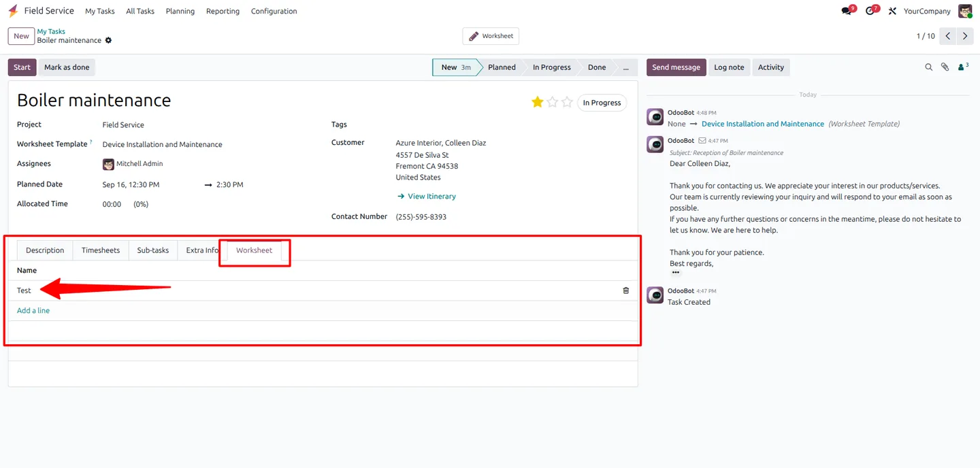Click the Name column header
The height and width of the screenshot is (468, 980).
point(27,271)
